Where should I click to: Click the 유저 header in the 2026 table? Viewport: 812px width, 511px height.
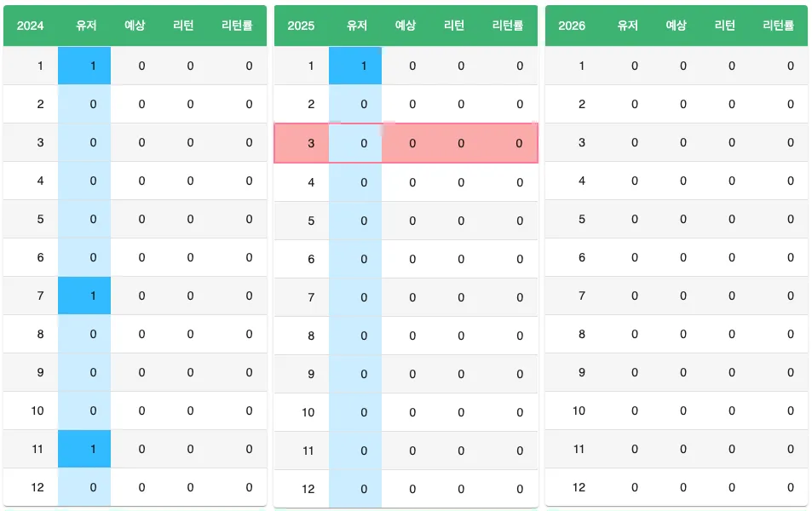coord(628,26)
